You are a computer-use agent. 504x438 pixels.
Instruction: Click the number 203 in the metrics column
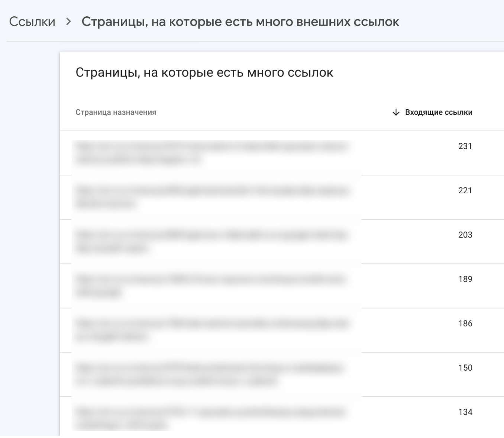(466, 234)
